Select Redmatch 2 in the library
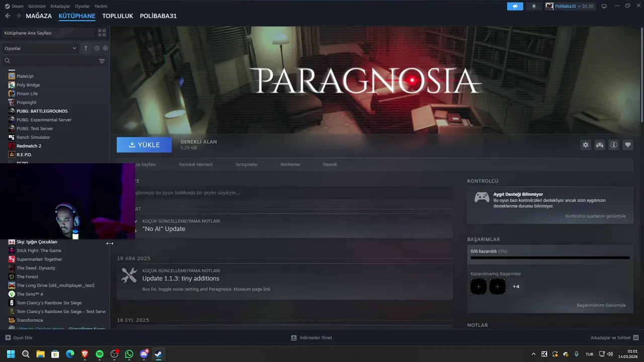This screenshot has height=362, width=644. click(x=29, y=146)
